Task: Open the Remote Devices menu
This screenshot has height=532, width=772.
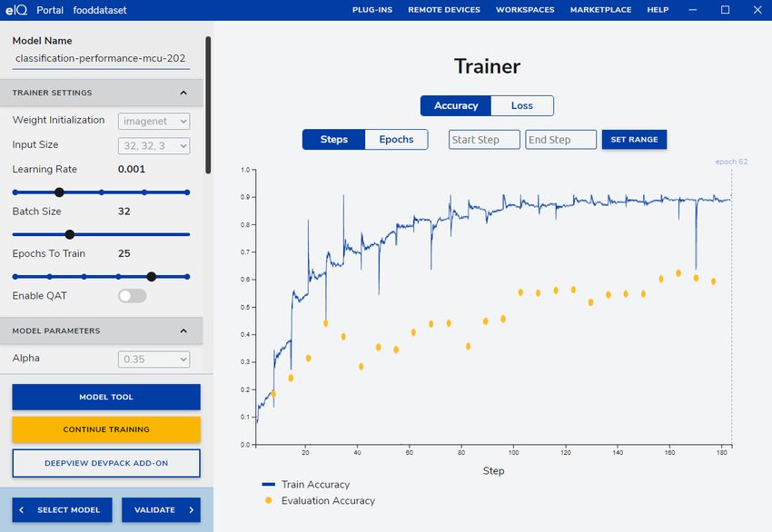Action: tap(444, 10)
